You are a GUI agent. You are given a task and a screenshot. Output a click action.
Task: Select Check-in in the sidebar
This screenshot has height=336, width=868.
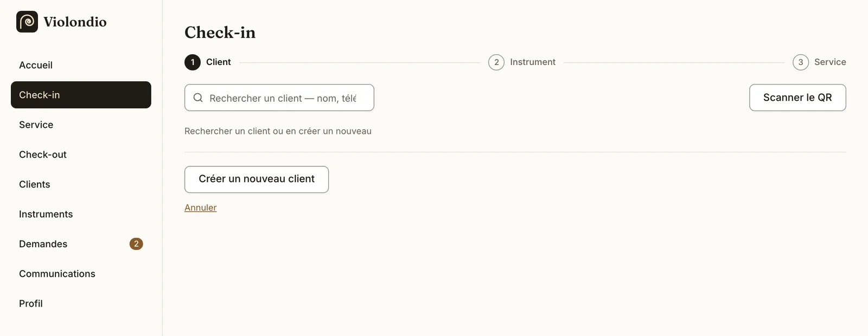click(x=81, y=95)
